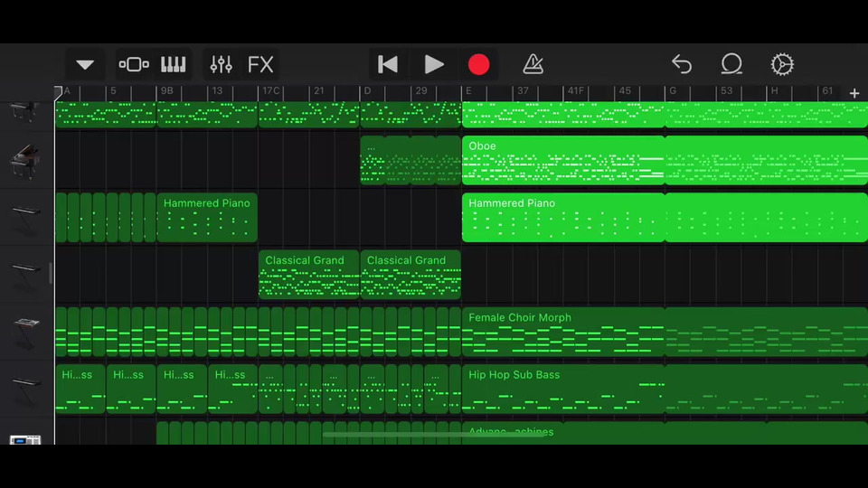868x488 pixels.
Task: Open the keyboard instrument view
Action: click(x=174, y=65)
